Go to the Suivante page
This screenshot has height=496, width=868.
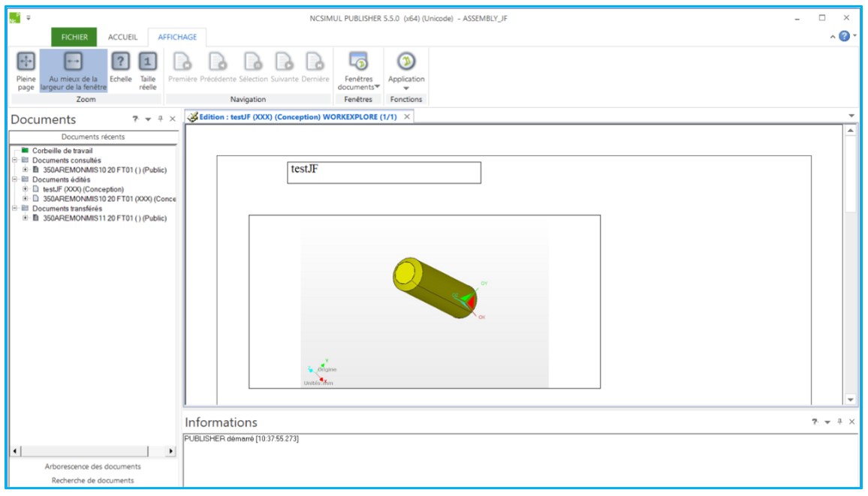coord(285,68)
